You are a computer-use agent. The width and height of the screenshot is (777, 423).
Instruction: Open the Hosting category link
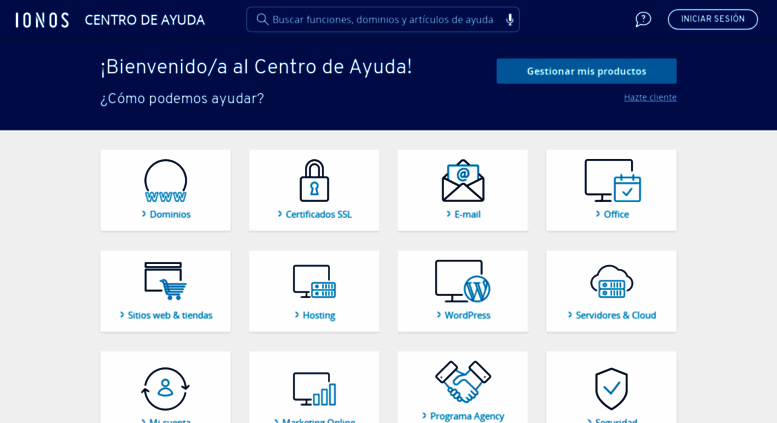point(314,316)
